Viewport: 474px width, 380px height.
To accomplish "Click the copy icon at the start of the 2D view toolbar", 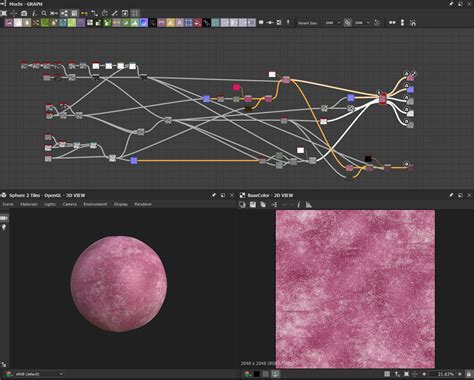I will pyautogui.click(x=242, y=204).
